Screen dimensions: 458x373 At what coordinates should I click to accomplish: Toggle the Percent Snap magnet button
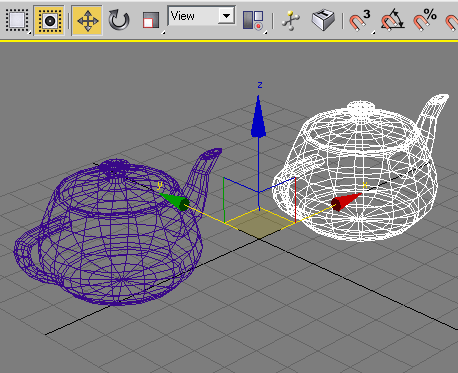pos(425,21)
